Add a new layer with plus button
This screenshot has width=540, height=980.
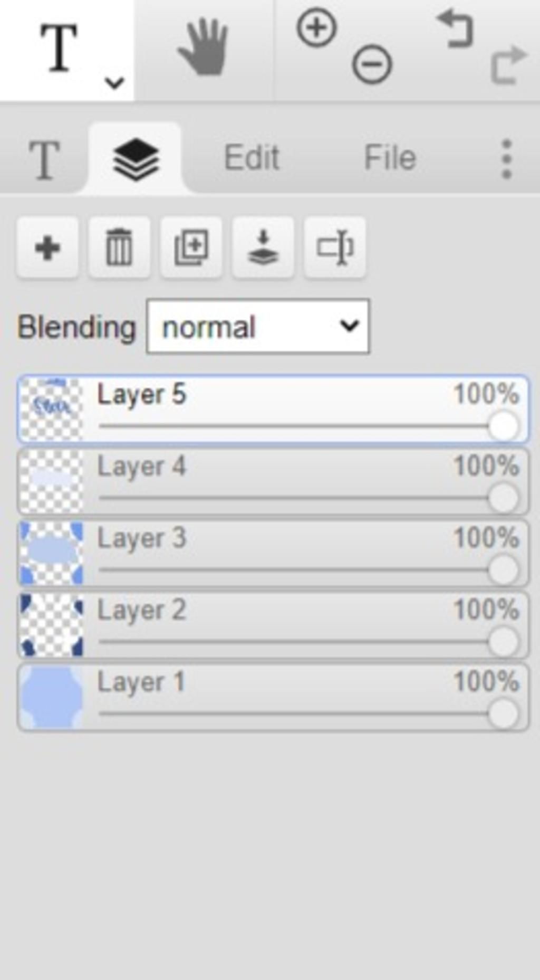tap(47, 248)
